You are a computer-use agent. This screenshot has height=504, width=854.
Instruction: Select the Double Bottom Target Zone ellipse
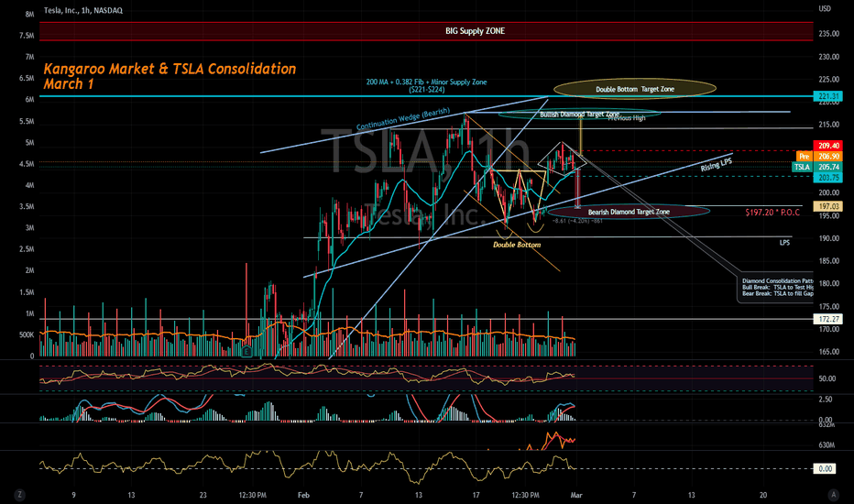point(634,89)
